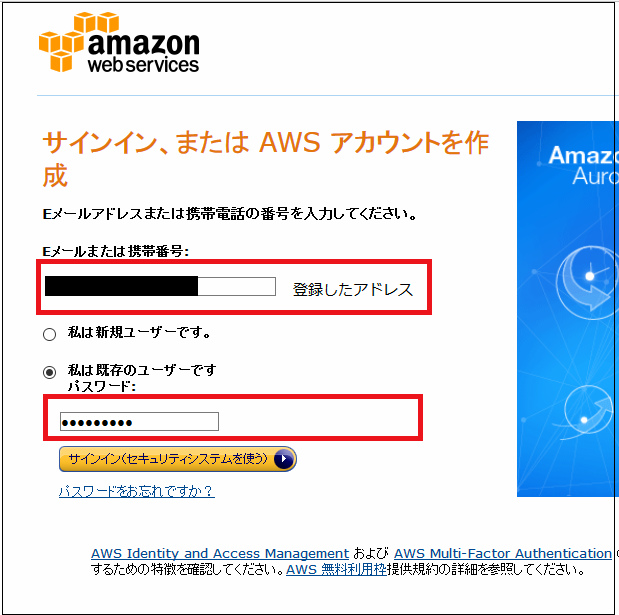Click the 登録したアドレス annotation text
Viewport: 619px width, 615px height.
(353, 290)
